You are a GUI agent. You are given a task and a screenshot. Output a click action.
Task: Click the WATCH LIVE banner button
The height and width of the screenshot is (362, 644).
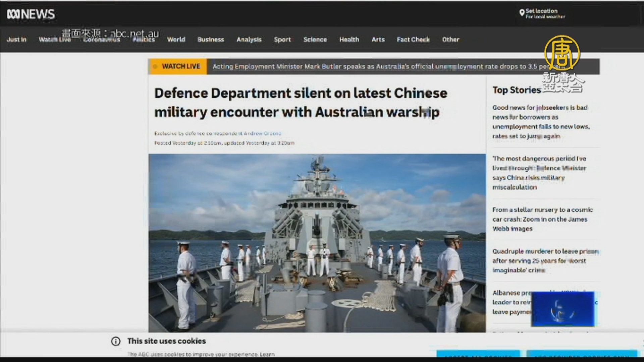[181, 66]
